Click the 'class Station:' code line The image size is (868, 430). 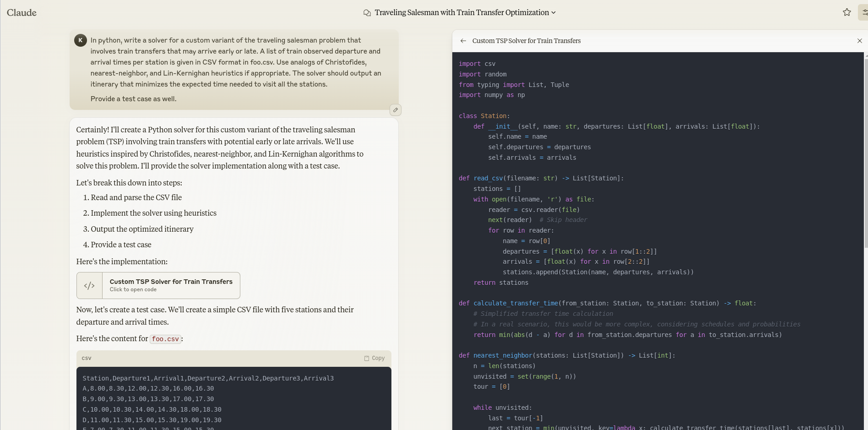[x=484, y=116]
